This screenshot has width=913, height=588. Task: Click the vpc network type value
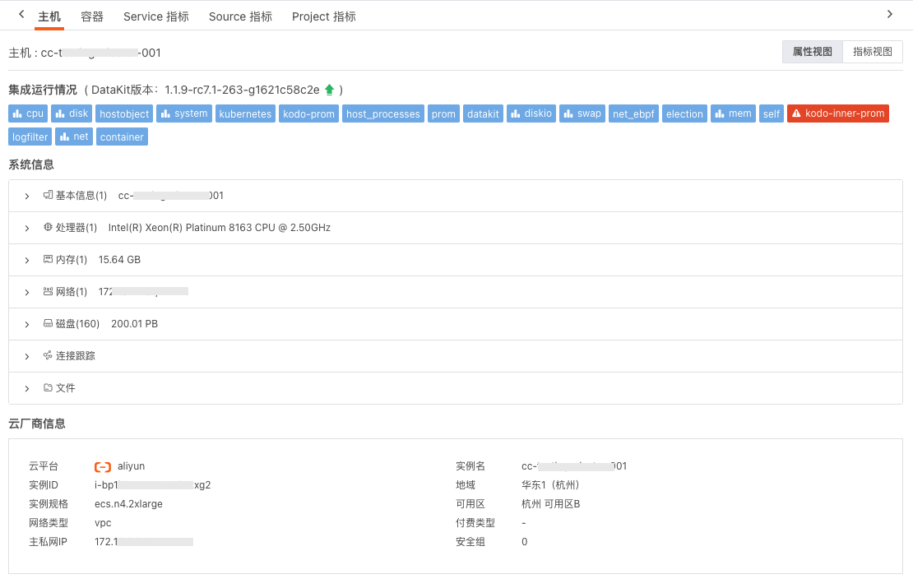pos(103,523)
